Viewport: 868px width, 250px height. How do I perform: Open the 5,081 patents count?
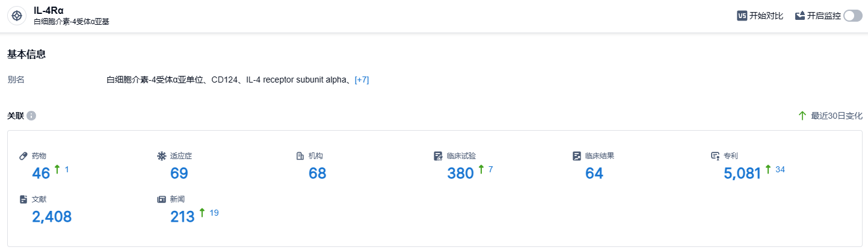(742, 173)
